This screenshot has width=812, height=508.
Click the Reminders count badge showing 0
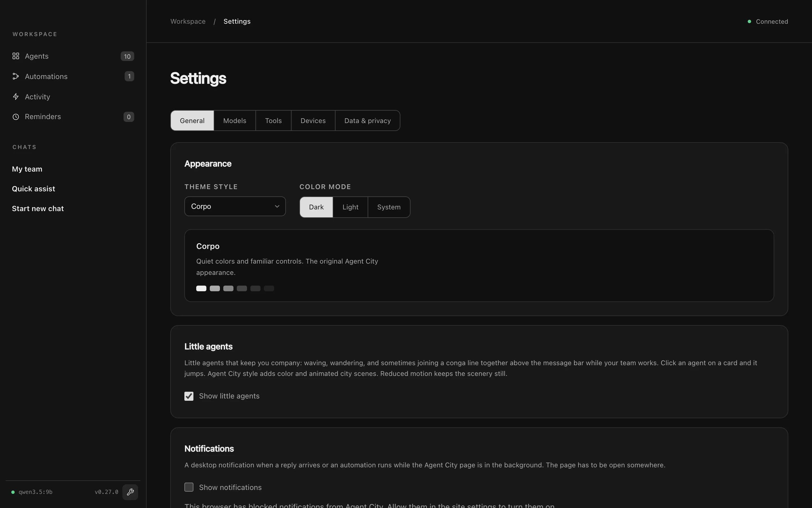pyautogui.click(x=129, y=117)
